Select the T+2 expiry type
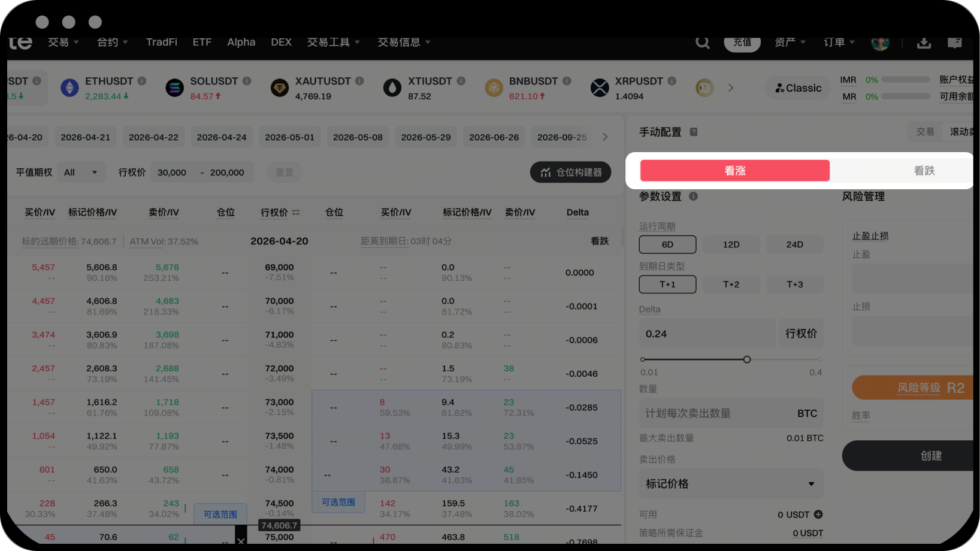The height and width of the screenshot is (551, 980). tap(731, 284)
